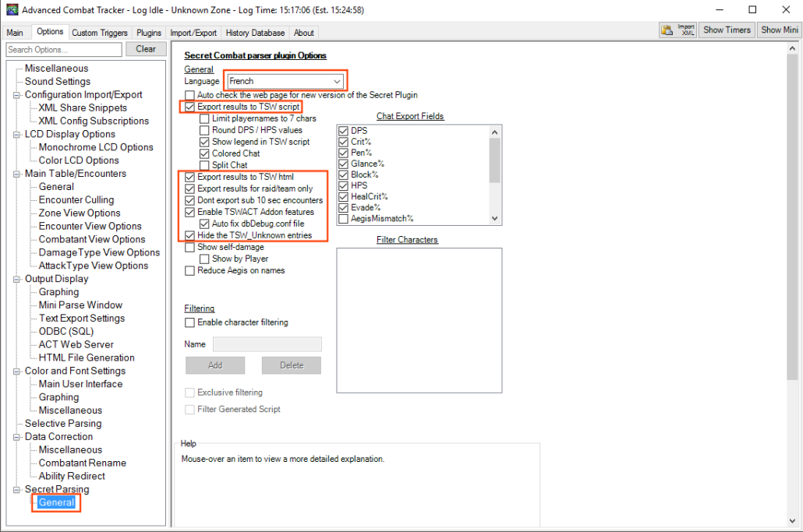Collapse Configuration Import/Export tree node

[x=16, y=95]
